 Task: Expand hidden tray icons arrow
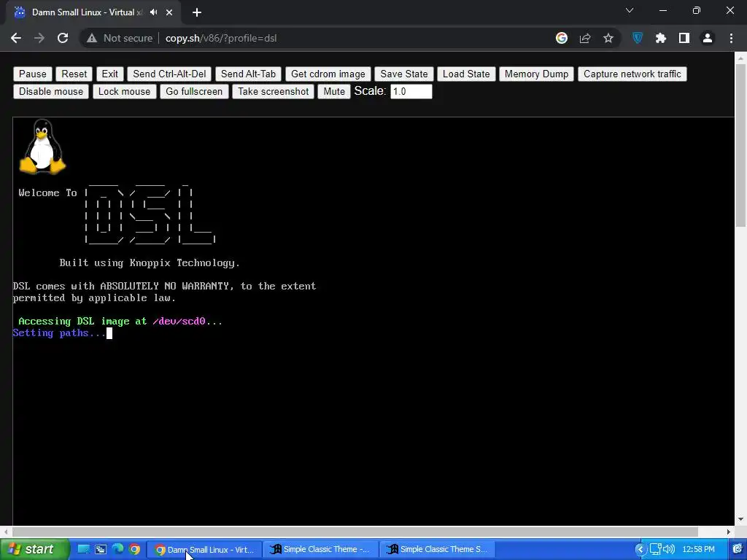[x=640, y=550]
